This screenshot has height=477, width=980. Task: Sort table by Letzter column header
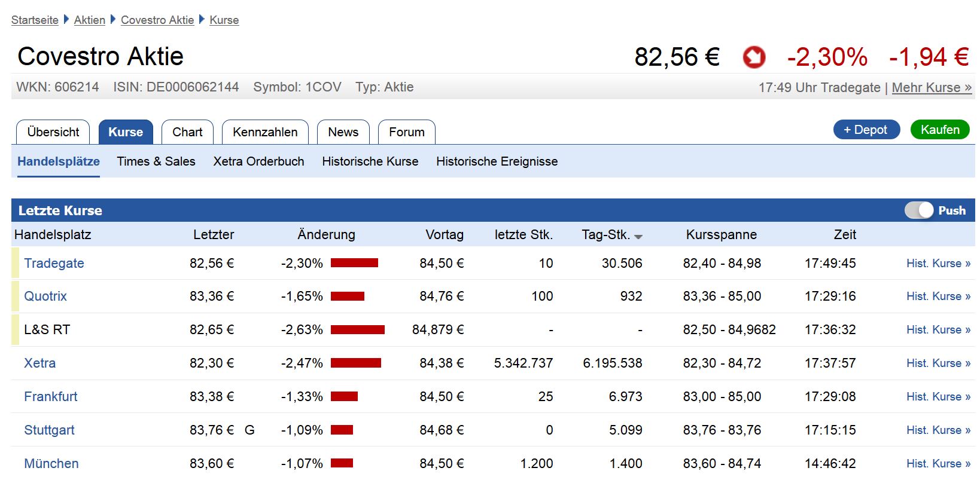[x=214, y=235]
